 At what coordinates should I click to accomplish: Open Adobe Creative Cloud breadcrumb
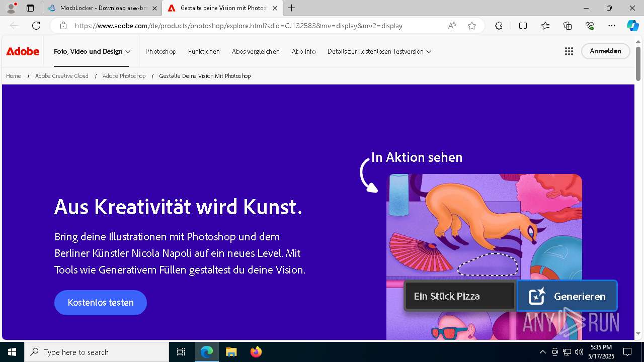pyautogui.click(x=62, y=76)
